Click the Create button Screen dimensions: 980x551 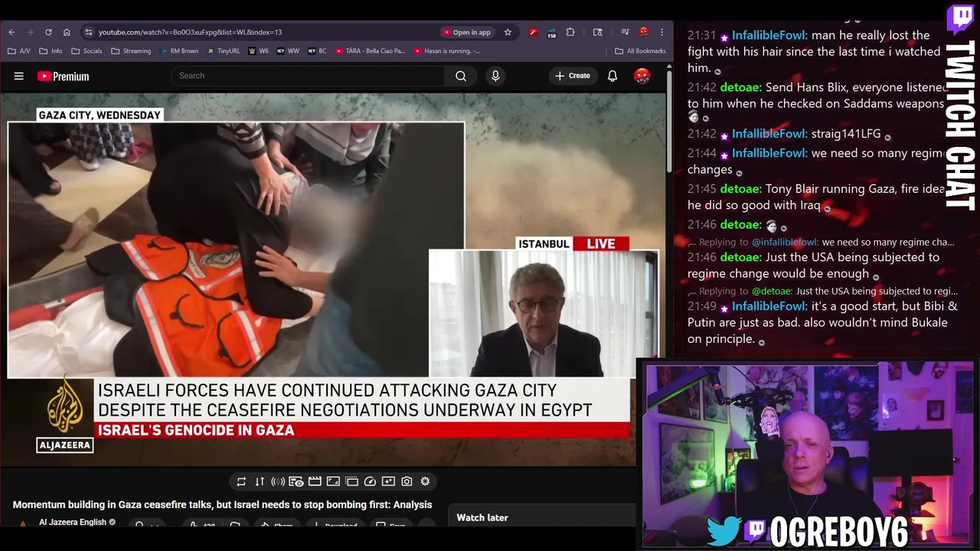(573, 76)
